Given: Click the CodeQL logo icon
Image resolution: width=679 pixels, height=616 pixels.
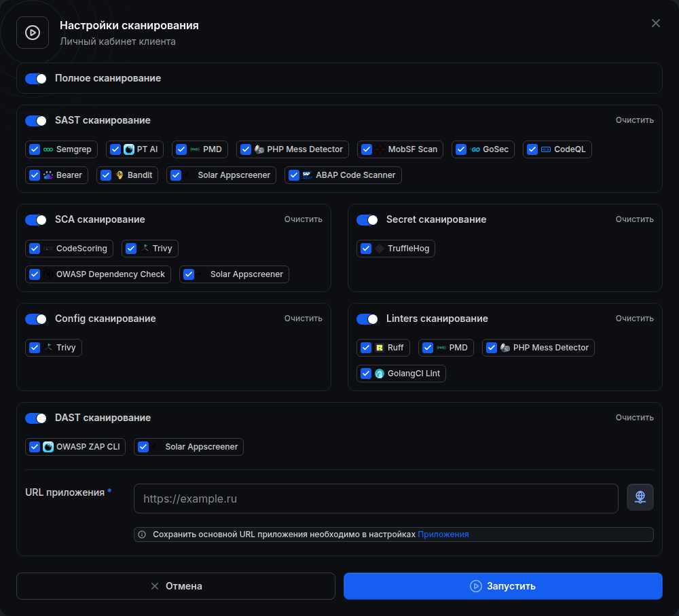Looking at the screenshot, I should [546, 149].
